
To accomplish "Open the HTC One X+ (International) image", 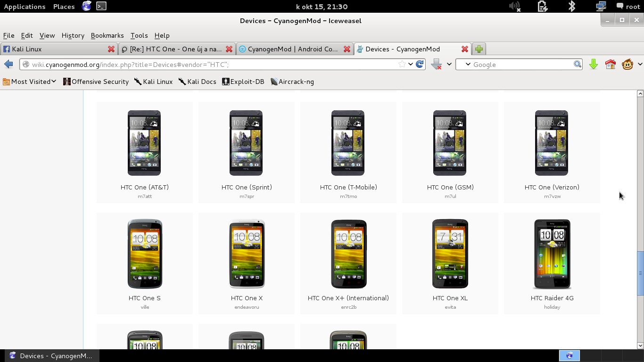I will (348, 254).
